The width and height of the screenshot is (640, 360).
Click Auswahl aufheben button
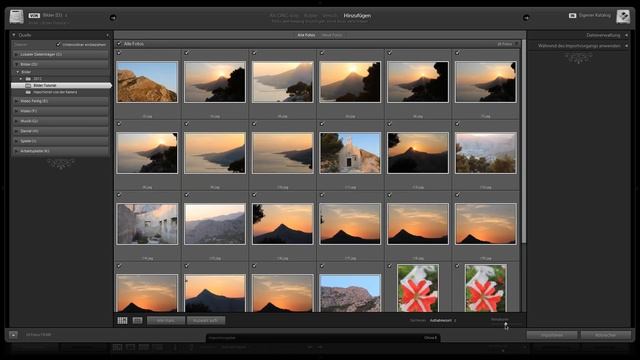[206, 321]
